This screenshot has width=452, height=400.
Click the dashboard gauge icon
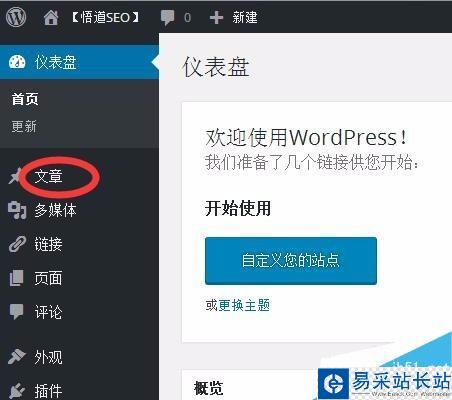(17, 62)
